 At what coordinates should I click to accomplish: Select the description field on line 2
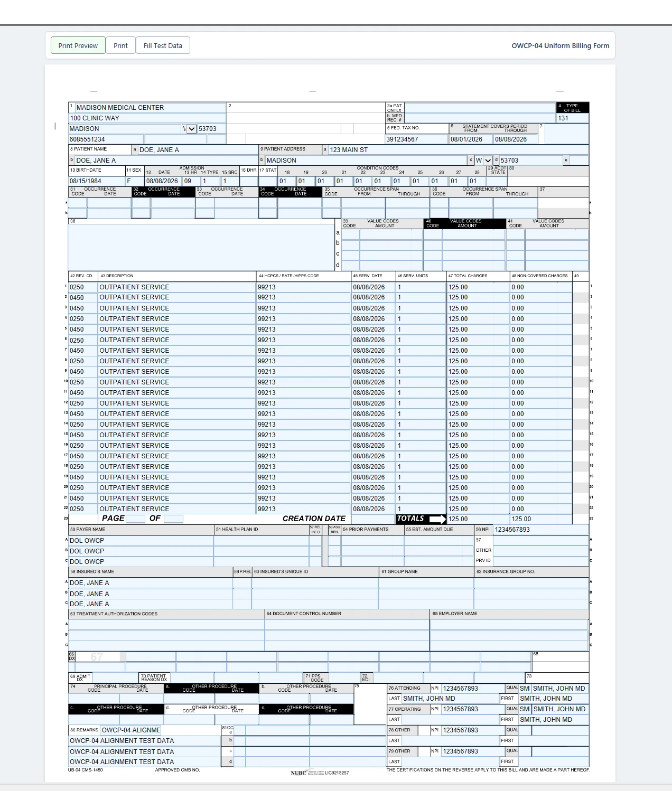[177, 298]
